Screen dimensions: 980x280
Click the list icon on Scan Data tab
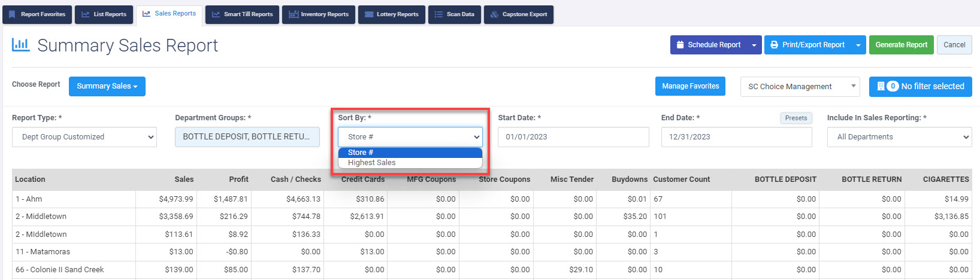pos(438,14)
